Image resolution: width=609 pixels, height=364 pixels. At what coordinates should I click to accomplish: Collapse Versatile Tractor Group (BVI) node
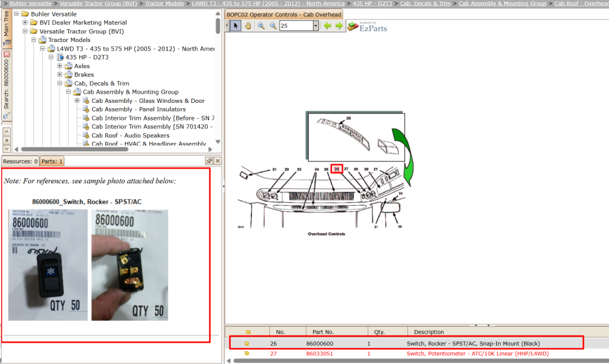click(25, 31)
